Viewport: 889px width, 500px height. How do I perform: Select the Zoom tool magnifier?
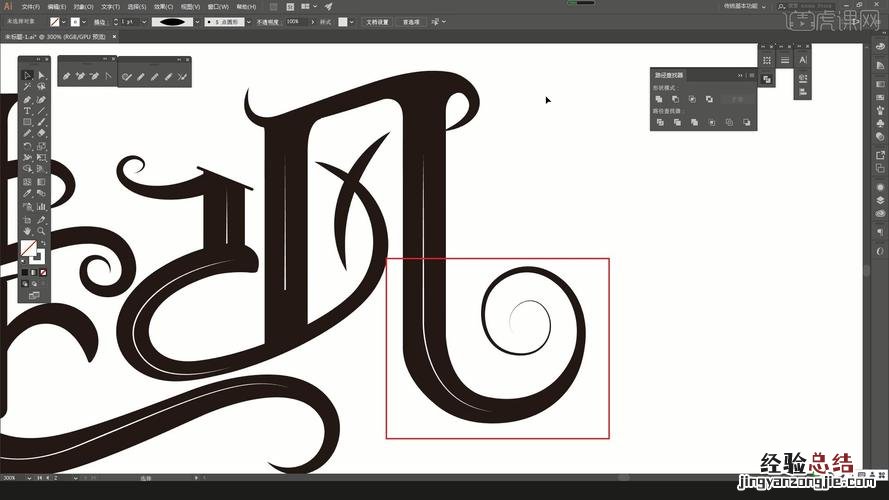click(42, 231)
